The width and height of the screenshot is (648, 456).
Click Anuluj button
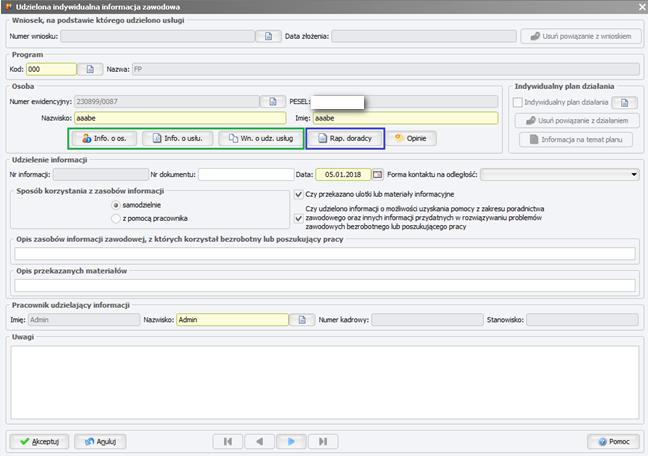pyautogui.click(x=100, y=442)
